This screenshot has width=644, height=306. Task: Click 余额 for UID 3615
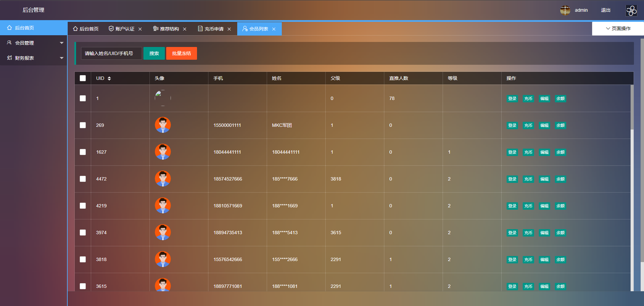561,287
